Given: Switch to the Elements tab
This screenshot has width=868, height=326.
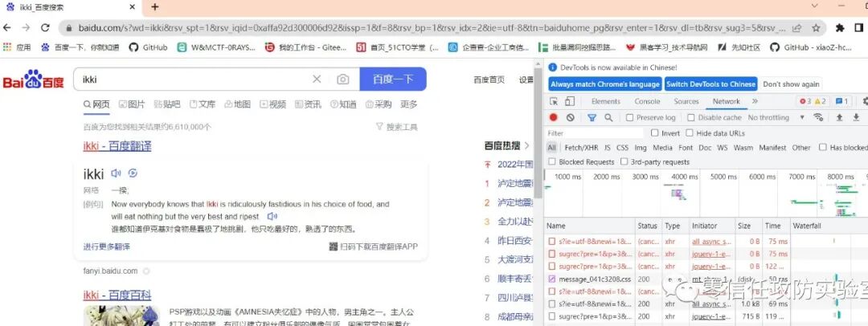Looking at the screenshot, I should tap(606, 101).
